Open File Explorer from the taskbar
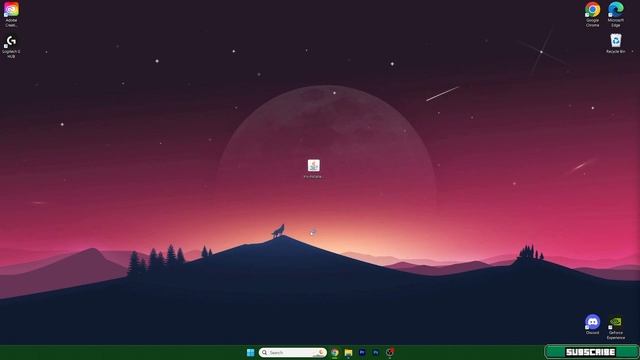This screenshot has width=640, height=360. (348, 352)
